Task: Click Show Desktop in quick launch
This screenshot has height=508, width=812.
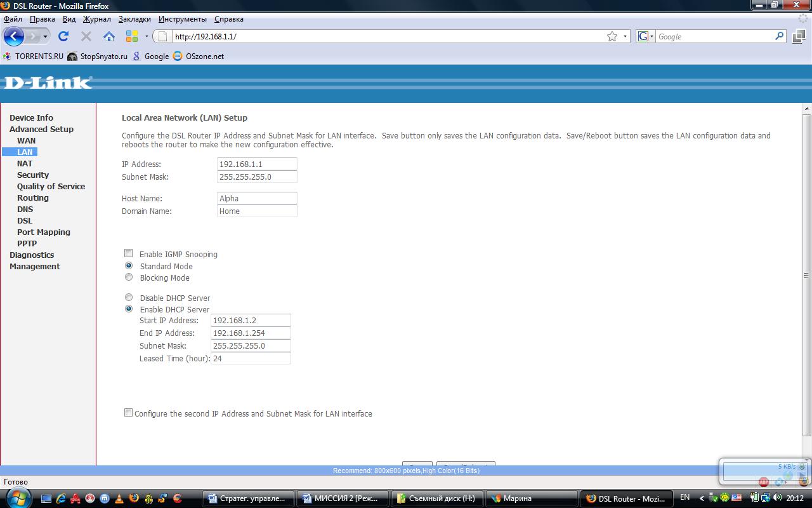Action: pos(47,498)
